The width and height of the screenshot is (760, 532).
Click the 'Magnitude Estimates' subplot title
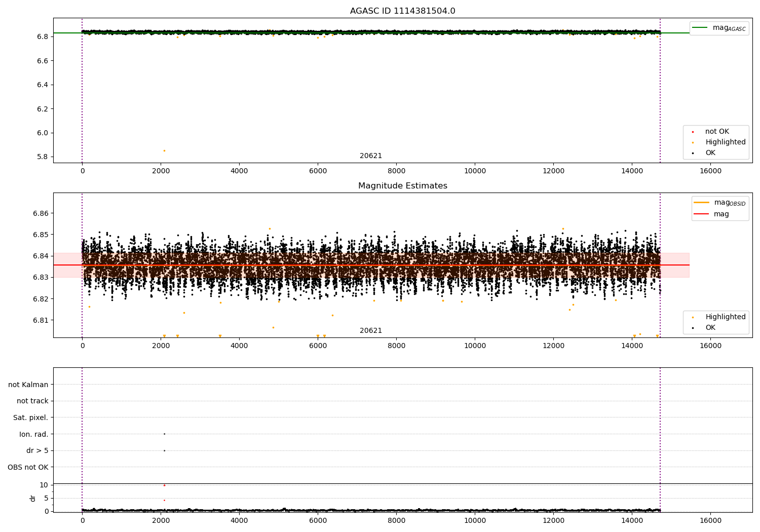(x=403, y=186)
